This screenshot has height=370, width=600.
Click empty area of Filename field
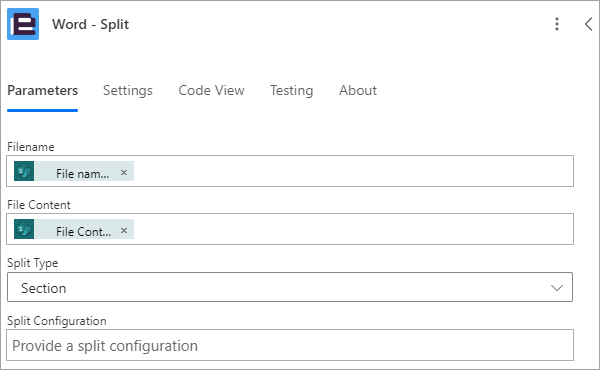click(352, 171)
